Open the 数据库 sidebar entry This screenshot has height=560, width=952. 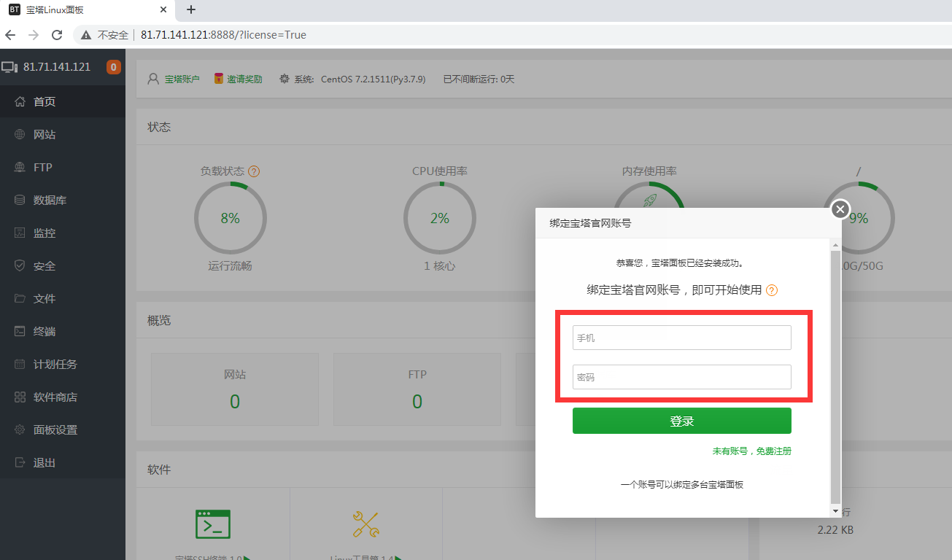point(63,200)
